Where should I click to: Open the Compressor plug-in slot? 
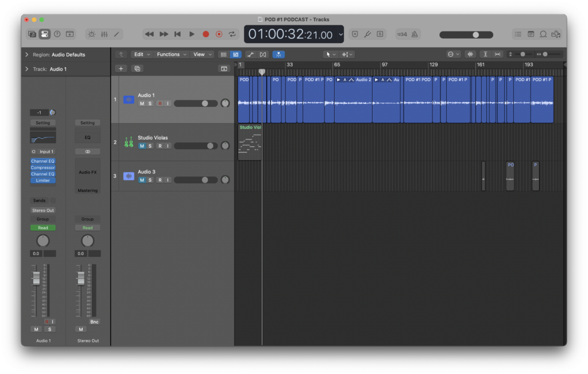pos(43,168)
